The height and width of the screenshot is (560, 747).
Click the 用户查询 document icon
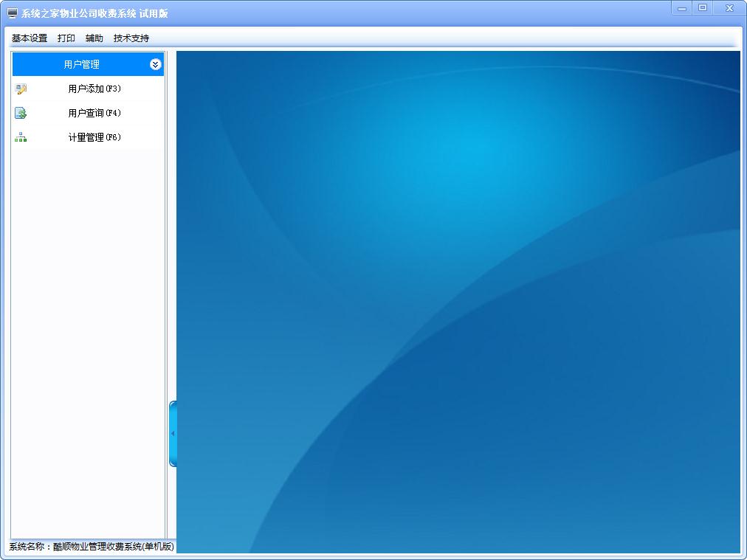(x=21, y=113)
